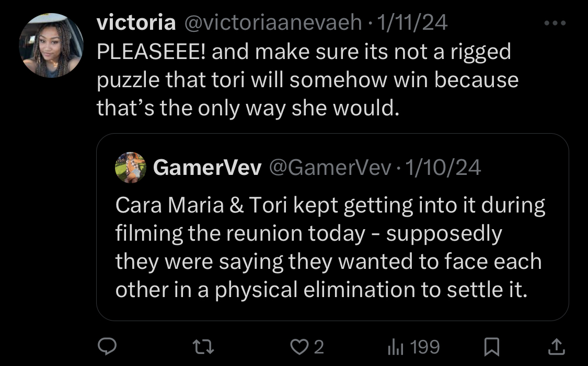Viewport: 588px width, 366px height.
Task: Bookmark this tweet
Action: [x=492, y=347]
